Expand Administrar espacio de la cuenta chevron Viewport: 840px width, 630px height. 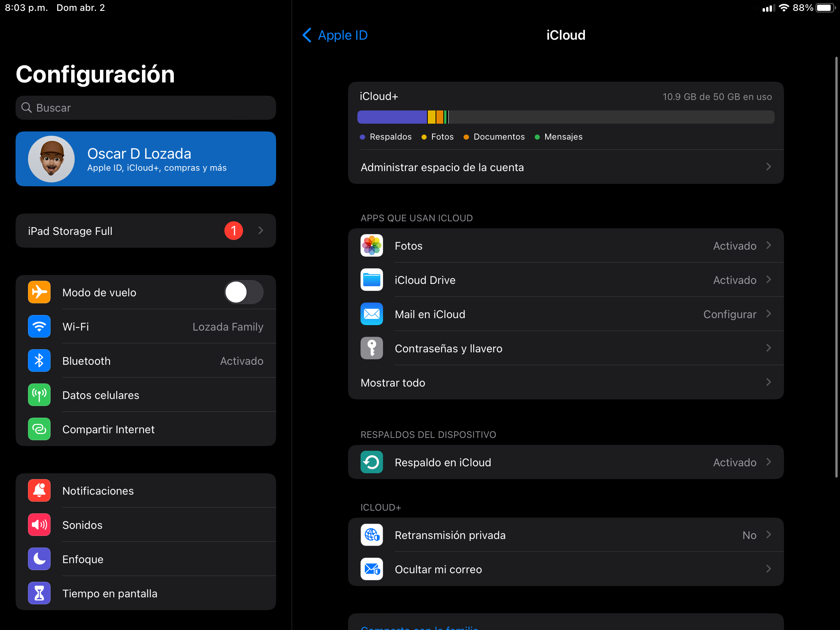coord(768,167)
